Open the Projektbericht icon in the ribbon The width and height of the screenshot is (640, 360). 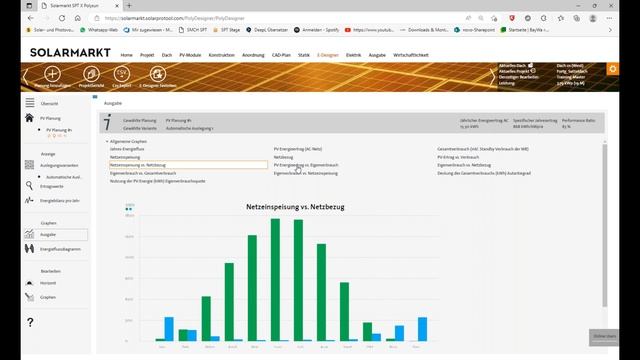tap(91, 74)
